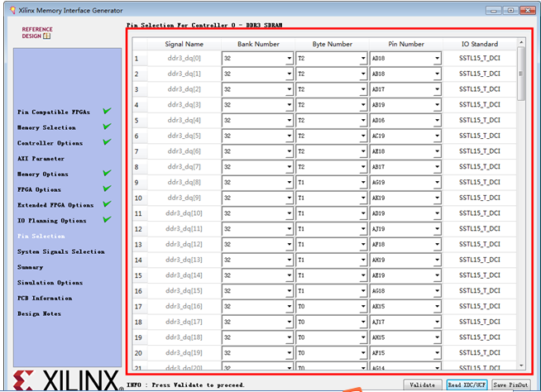
Task: Select AXI Parameter step
Action: click(x=41, y=159)
